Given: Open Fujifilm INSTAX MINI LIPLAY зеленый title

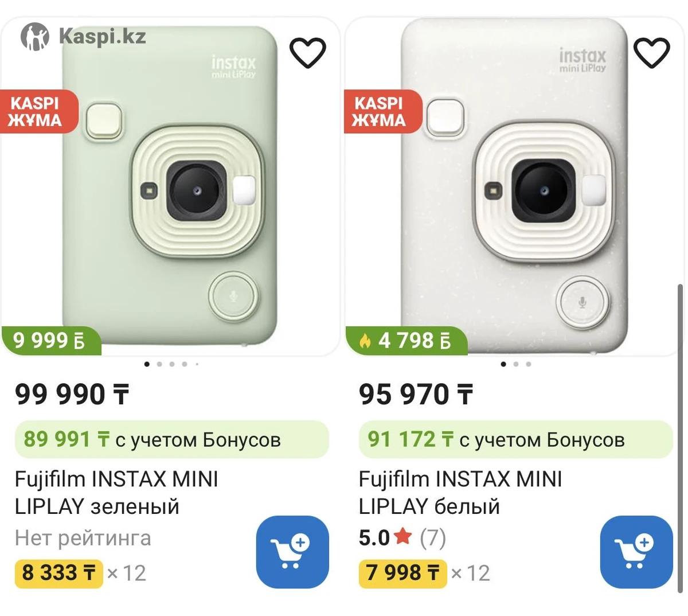Looking at the screenshot, I should (x=116, y=492).
